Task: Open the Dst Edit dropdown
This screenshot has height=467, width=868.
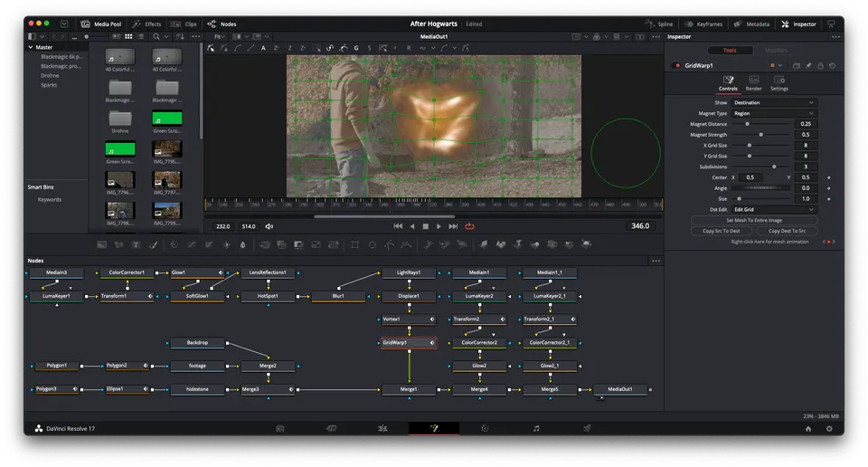Action: 773,209
